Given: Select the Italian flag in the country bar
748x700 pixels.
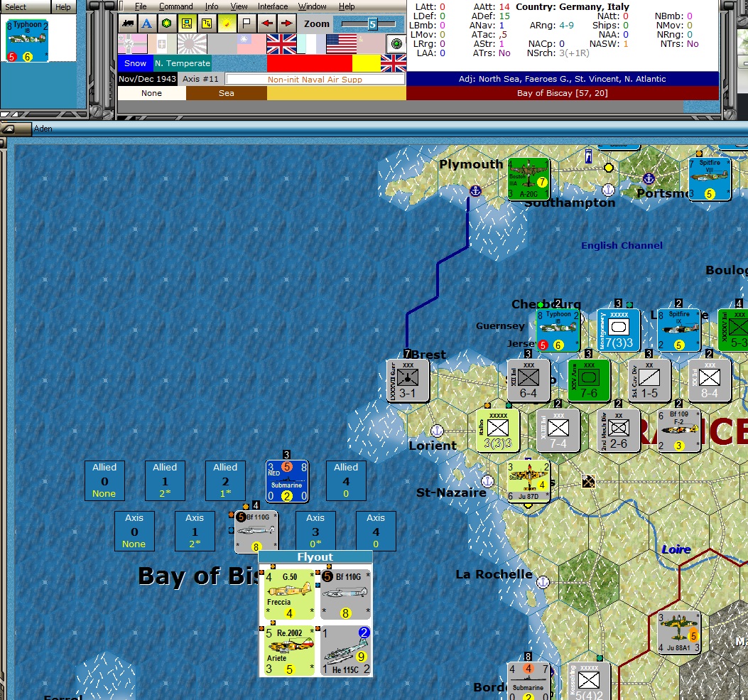Looking at the screenshot, I should click(x=162, y=44).
